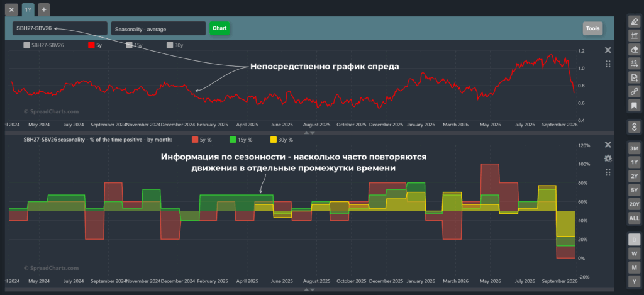644x295 pixels.
Task: Toggle the 5y series in top legend
Action: [96, 46]
